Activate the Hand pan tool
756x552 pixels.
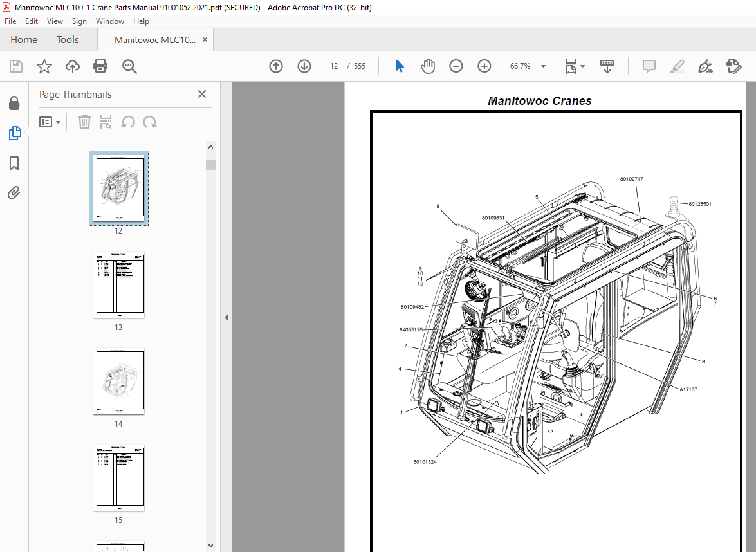428,66
